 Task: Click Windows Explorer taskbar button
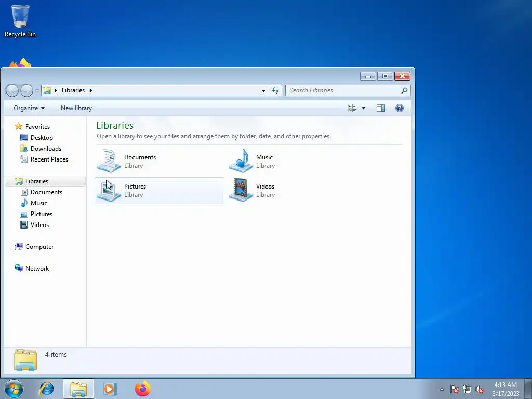78,389
